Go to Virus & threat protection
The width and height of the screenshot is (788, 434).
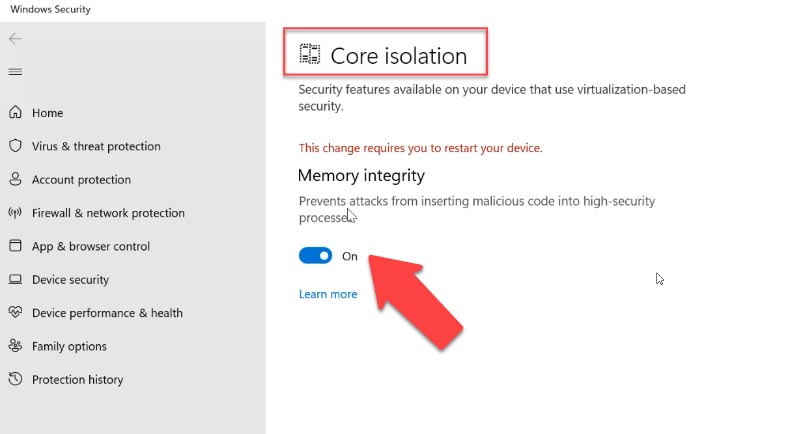96,146
